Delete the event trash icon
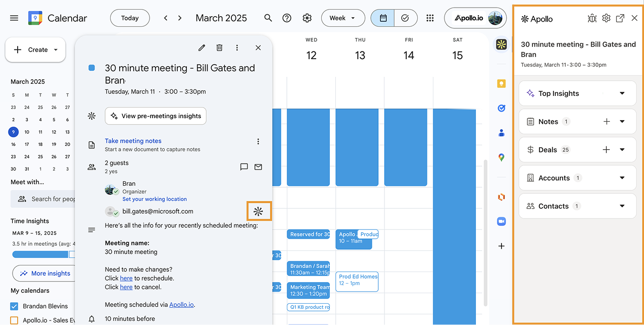This screenshot has width=644, height=325. pyautogui.click(x=219, y=47)
